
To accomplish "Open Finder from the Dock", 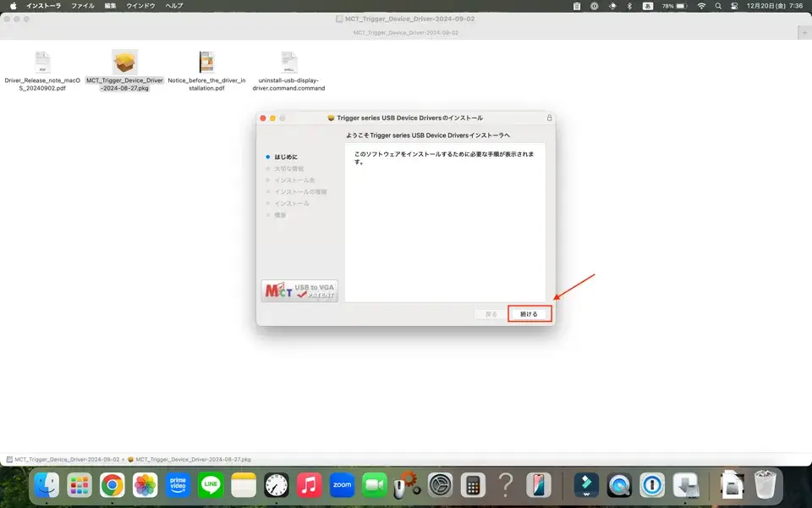I will point(47,486).
